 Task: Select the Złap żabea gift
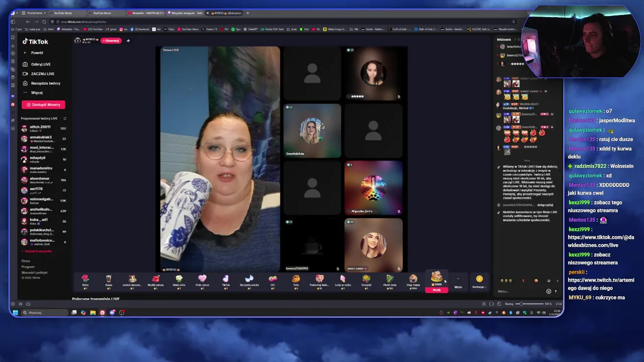(x=413, y=281)
